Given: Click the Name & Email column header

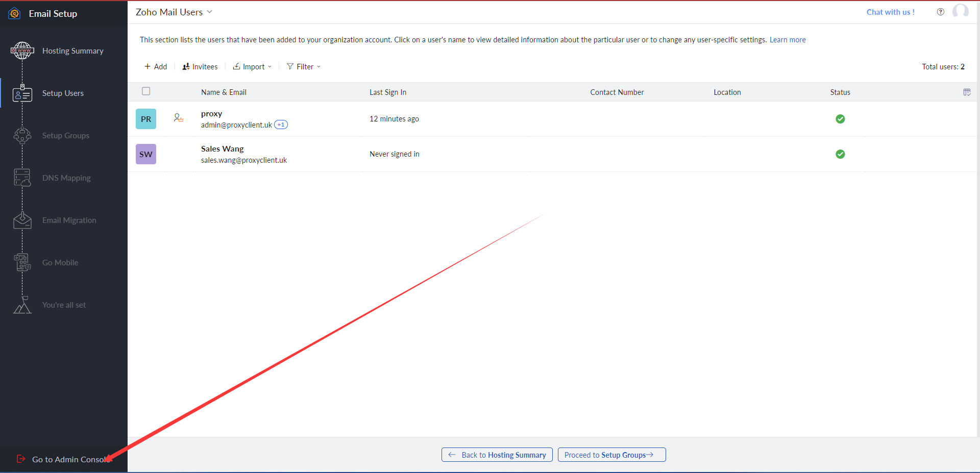Looking at the screenshot, I should (224, 92).
